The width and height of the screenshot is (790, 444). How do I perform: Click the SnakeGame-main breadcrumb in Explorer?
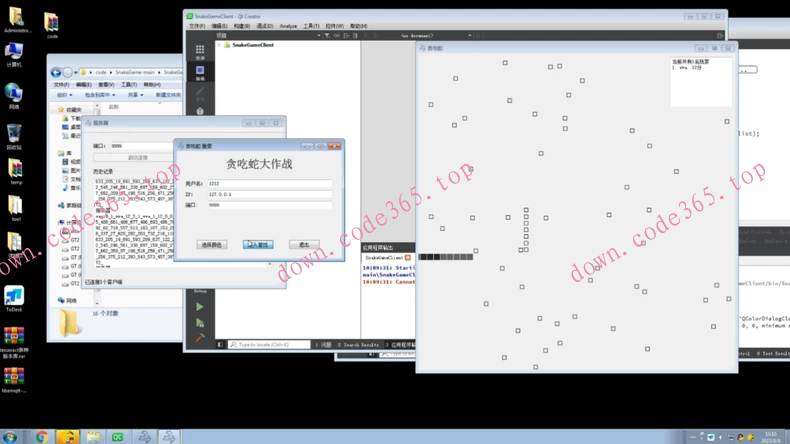135,73
